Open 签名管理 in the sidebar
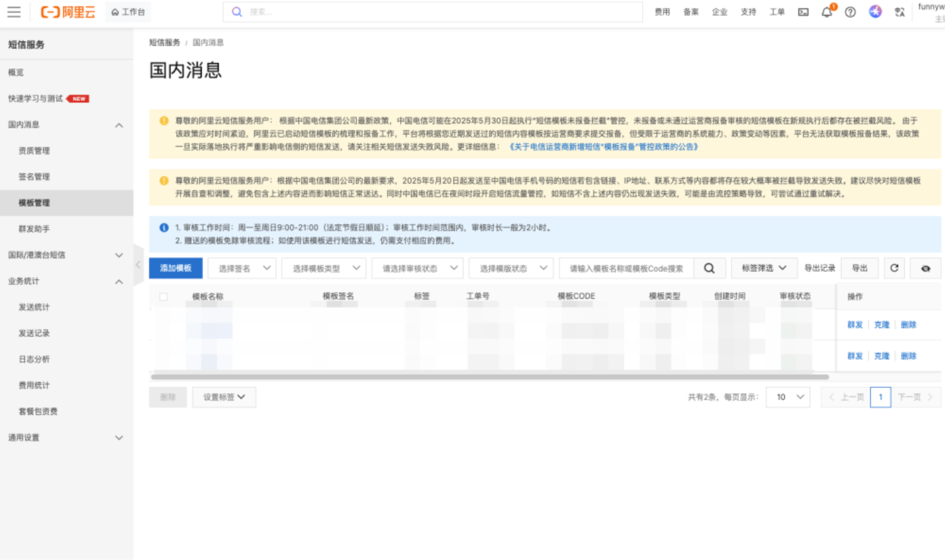Screen dimensions: 945x560 point(34,177)
